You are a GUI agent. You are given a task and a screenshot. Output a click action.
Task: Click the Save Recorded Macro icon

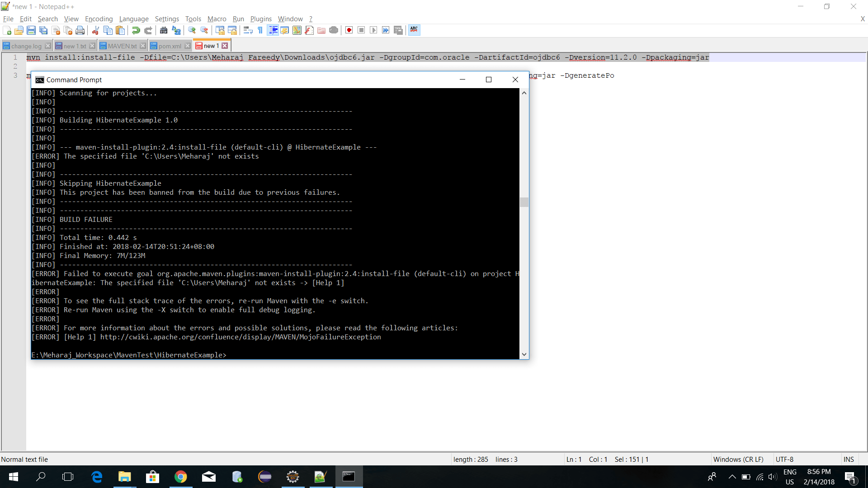coord(398,30)
